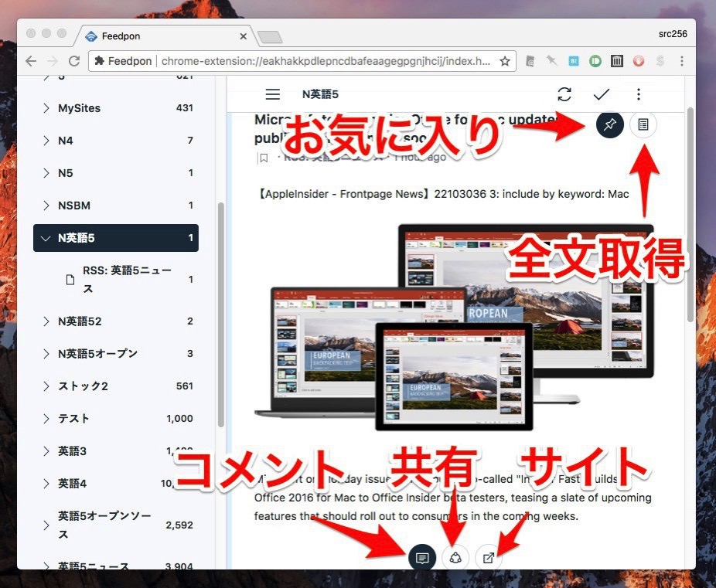Refresh the feed with the reload arrows icon

point(564,94)
